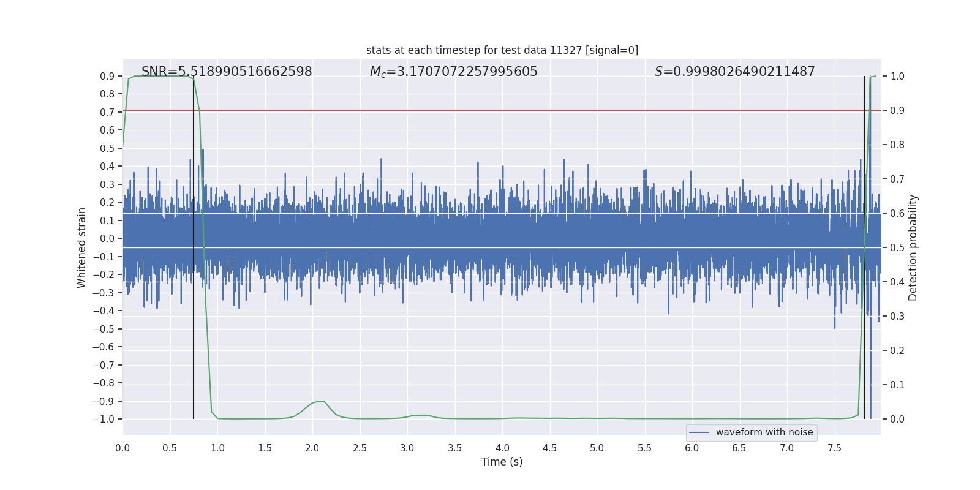
Task: Click the chirp mass Mc=3.17 annotation
Action: point(453,72)
